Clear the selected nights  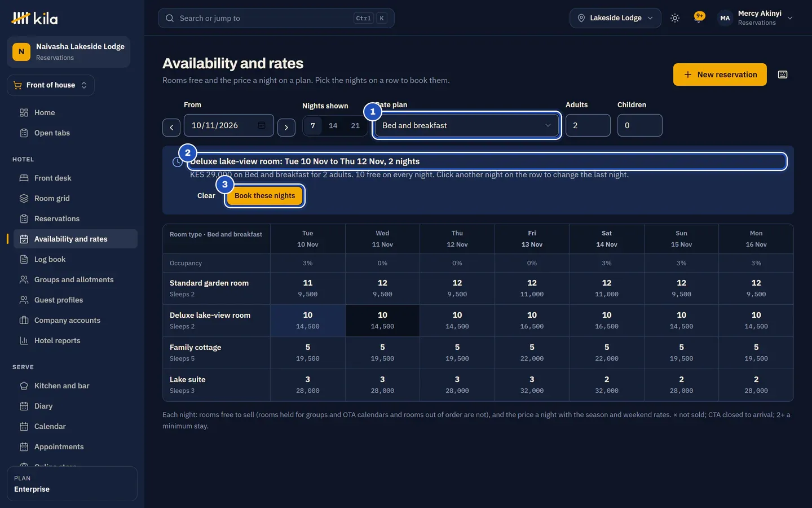point(206,196)
